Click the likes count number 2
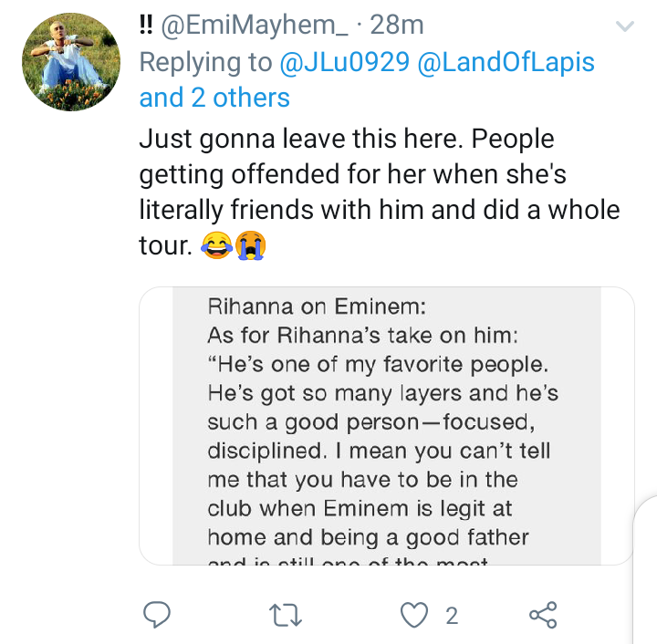The image size is (657, 644). [x=452, y=616]
